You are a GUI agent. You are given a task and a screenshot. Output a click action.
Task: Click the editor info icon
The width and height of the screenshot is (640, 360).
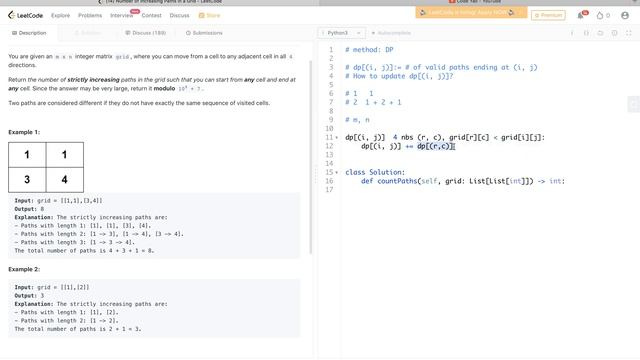point(572,33)
